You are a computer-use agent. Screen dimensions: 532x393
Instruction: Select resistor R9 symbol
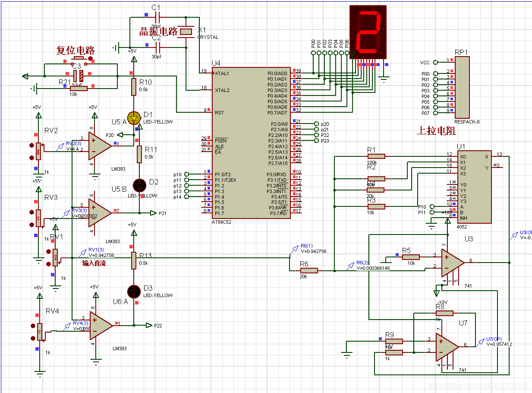click(394, 341)
